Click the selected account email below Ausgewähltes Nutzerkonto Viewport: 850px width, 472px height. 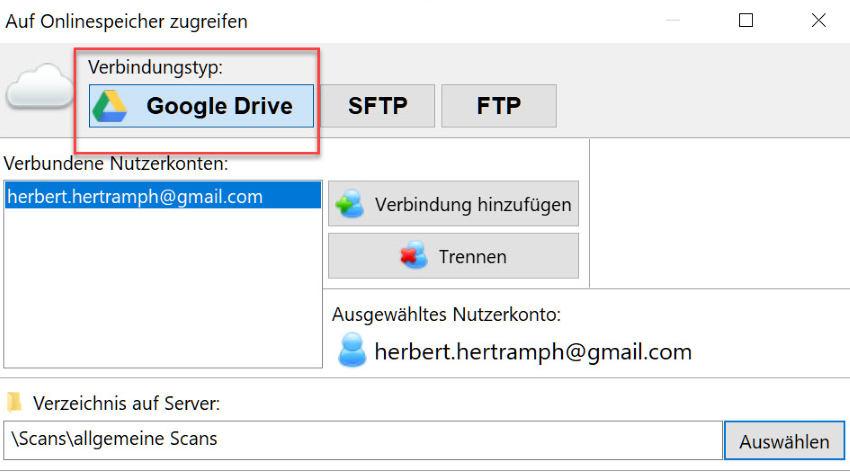pyautogui.click(x=533, y=352)
